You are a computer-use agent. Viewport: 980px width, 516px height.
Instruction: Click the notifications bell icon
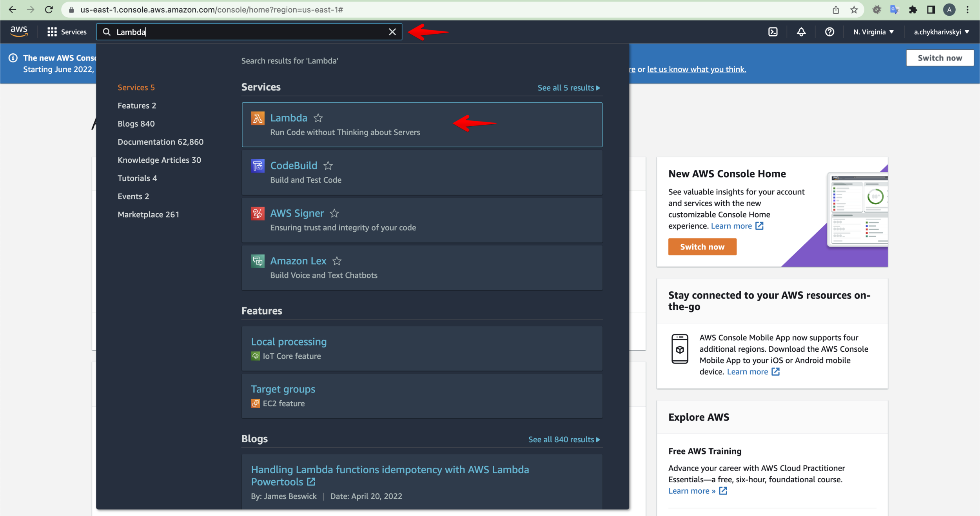801,32
